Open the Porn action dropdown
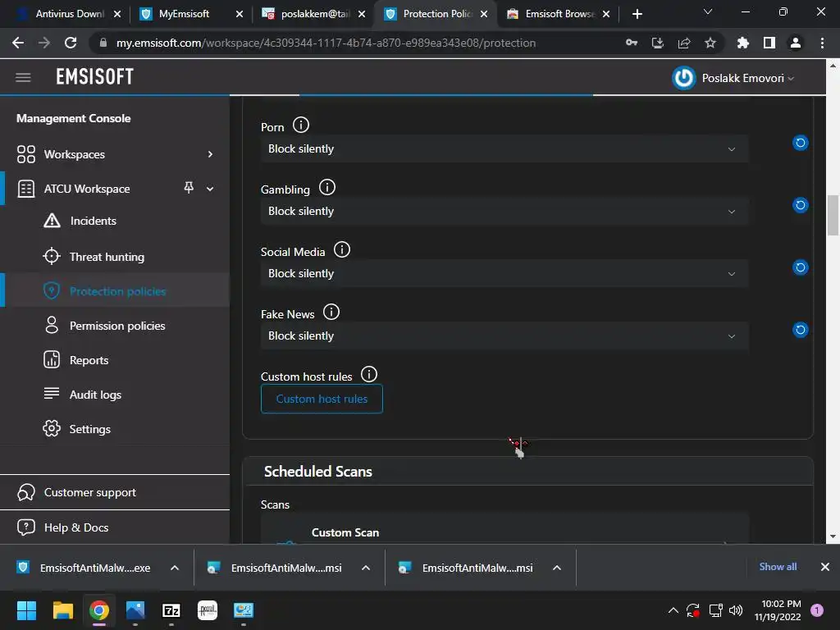The height and width of the screenshot is (630, 840). tap(504, 149)
